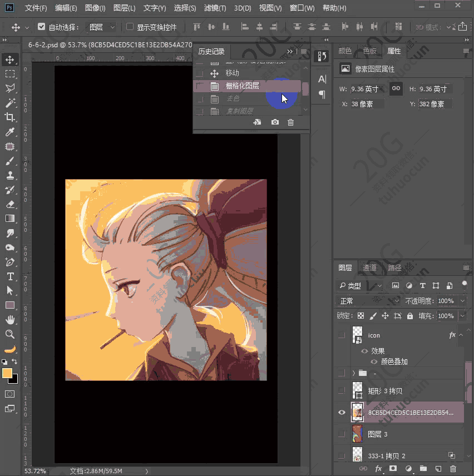Viewport: 474px width, 476px height.
Task: Select the Magic Wand tool
Action: tap(9, 103)
